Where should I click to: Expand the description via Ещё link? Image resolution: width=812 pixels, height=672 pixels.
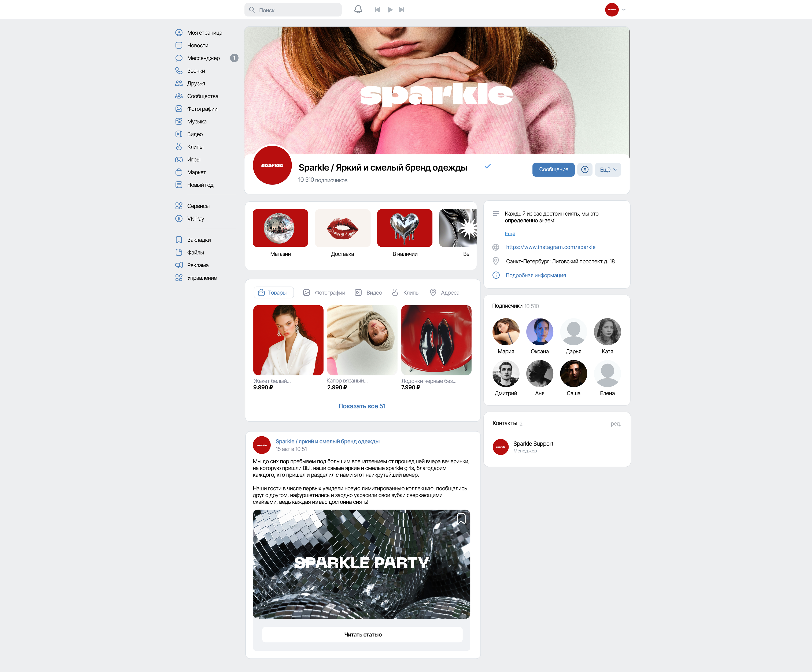pyautogui.click(x=510, y=234)
